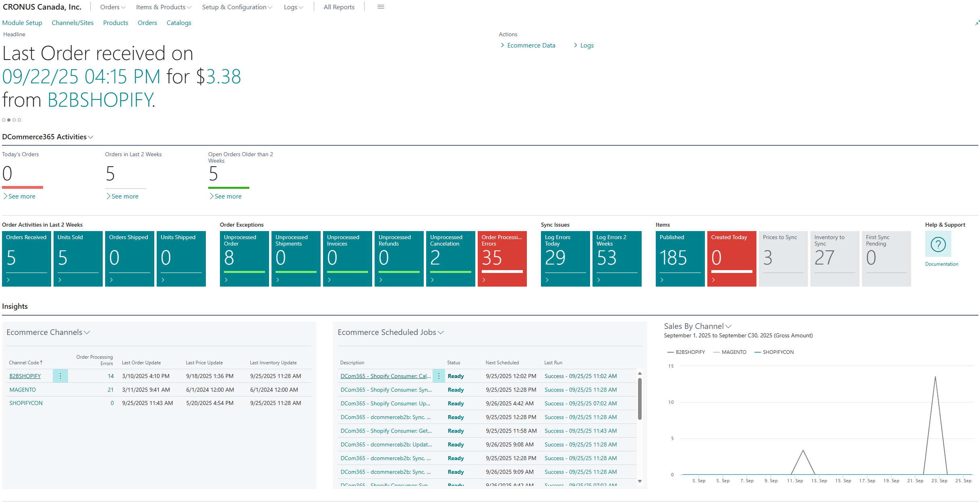Click the expand page arrow icon at top right
The width and height of the screenshot is (980, 502).
977,23
